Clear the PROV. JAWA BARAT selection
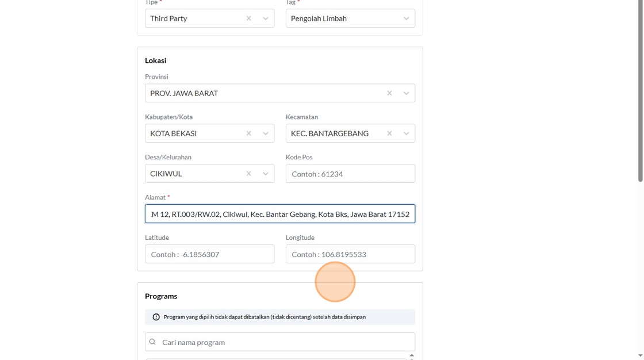The image size is (644, 360). click(x=389, y=93)
